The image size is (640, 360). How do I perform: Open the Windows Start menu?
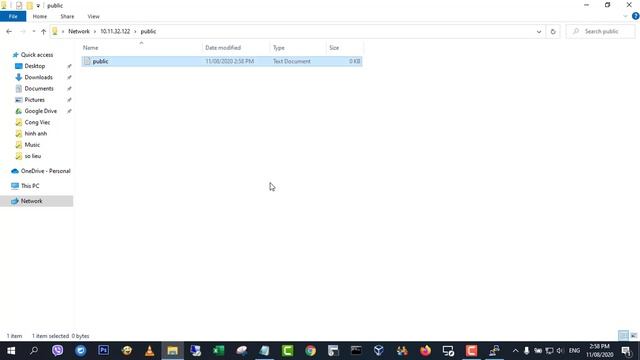pyautogui.click(x=11, y=351)
